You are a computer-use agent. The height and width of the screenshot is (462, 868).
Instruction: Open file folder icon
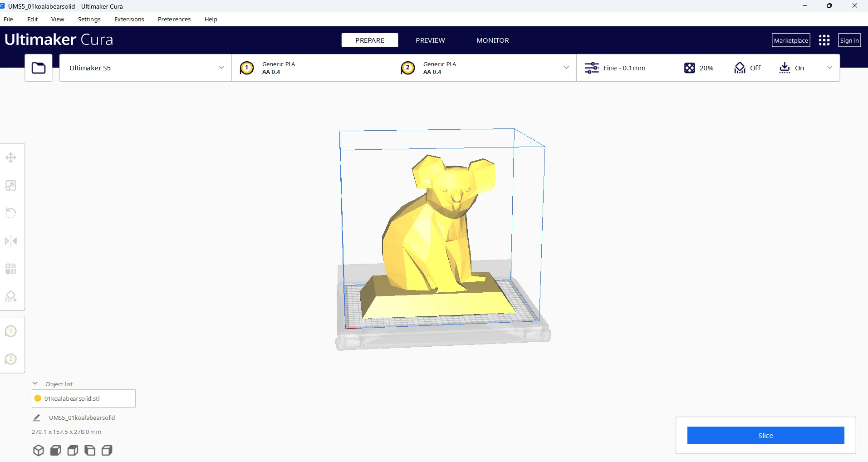coord(39,68)
